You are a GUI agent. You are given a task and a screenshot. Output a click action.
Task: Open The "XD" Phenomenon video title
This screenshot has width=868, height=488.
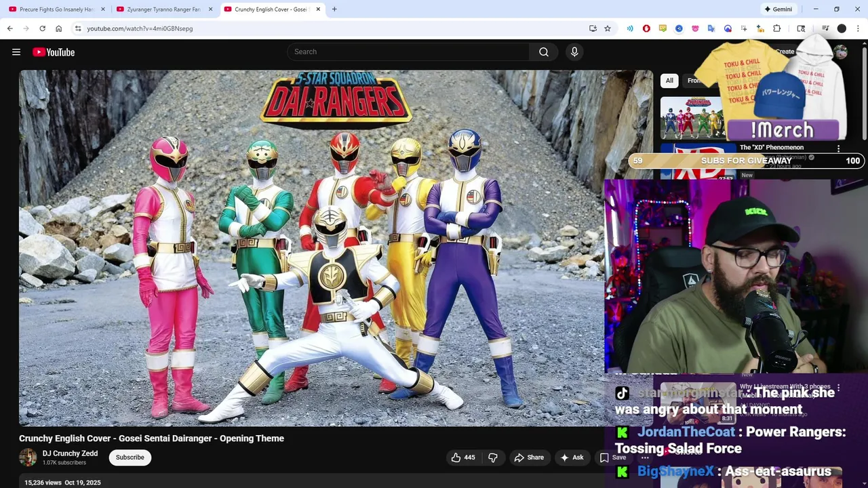(x=772, y=147)
